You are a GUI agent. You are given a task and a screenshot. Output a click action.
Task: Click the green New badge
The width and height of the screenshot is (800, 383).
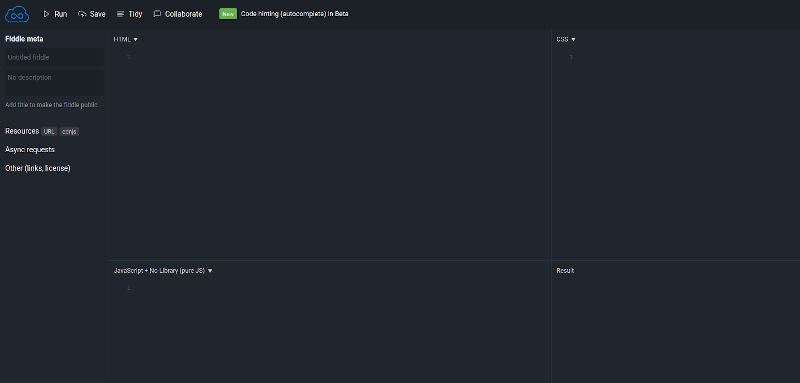(228, 14)
